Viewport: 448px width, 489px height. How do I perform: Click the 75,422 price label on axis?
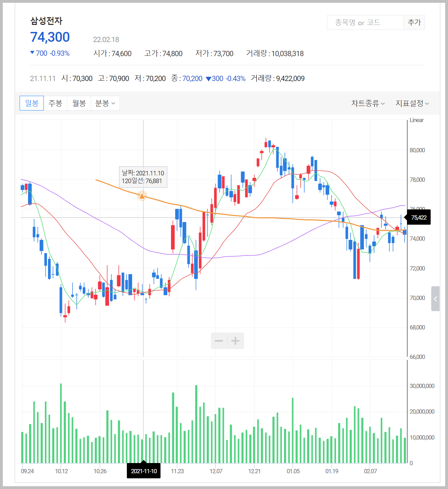point(419,217)
